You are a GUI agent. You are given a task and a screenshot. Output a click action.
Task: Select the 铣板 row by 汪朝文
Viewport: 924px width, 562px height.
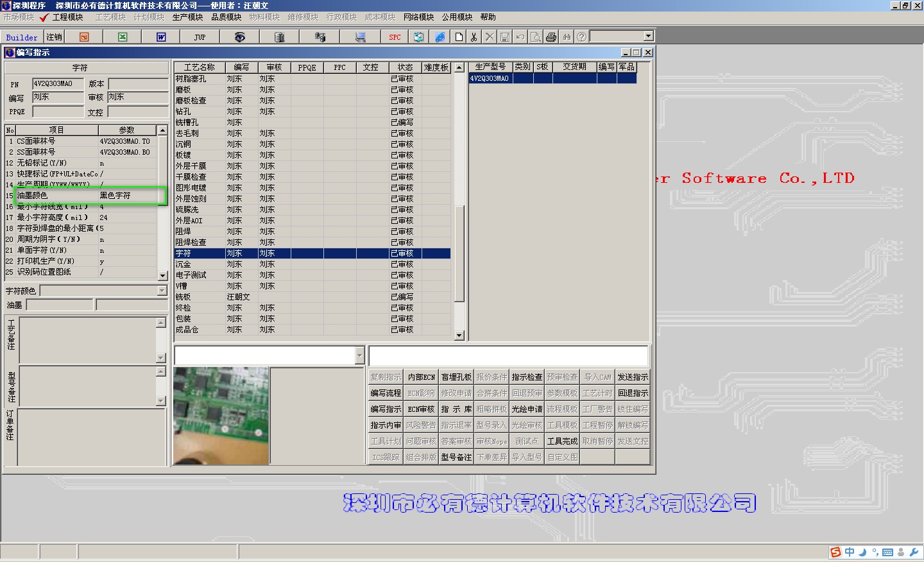click(312, 297)
